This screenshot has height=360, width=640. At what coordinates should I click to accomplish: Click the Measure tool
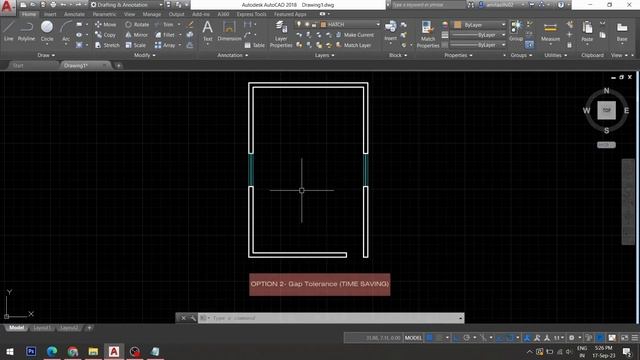click(550, 32)
